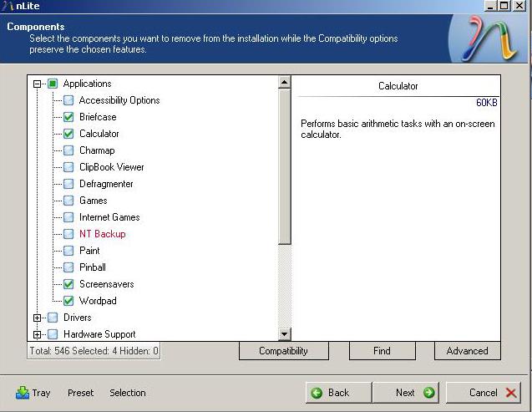Uncheck the Briefcase checkbox
Screen dimensions: 532x412
(x=68, y=117)
